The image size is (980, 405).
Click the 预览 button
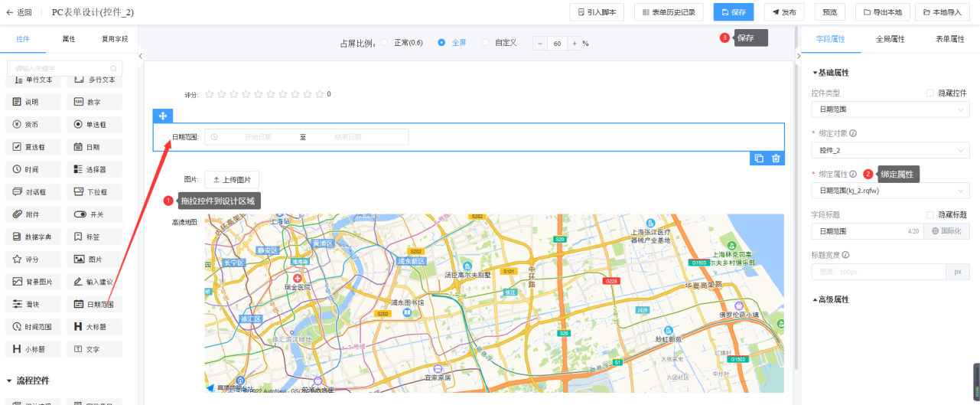click(x=830, y=12)
